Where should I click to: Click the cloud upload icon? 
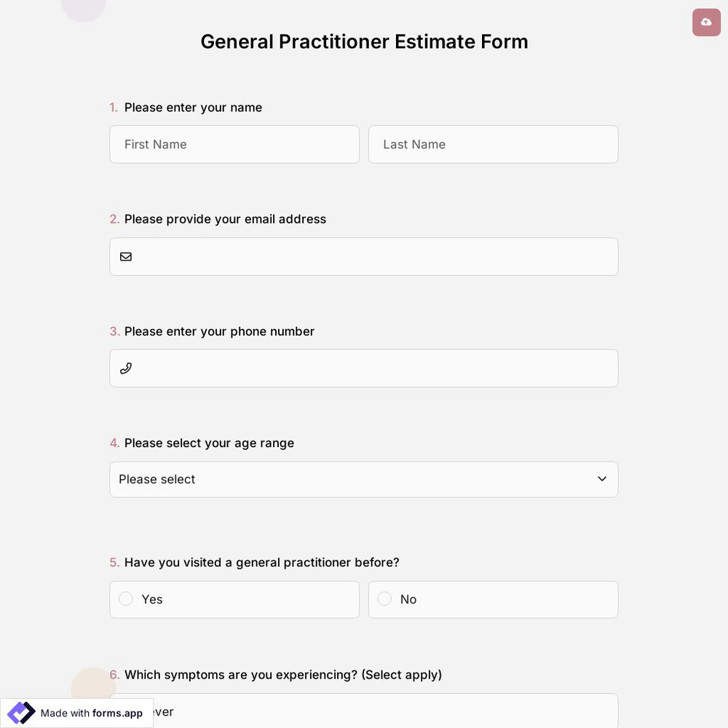click(x=705, y=22)
